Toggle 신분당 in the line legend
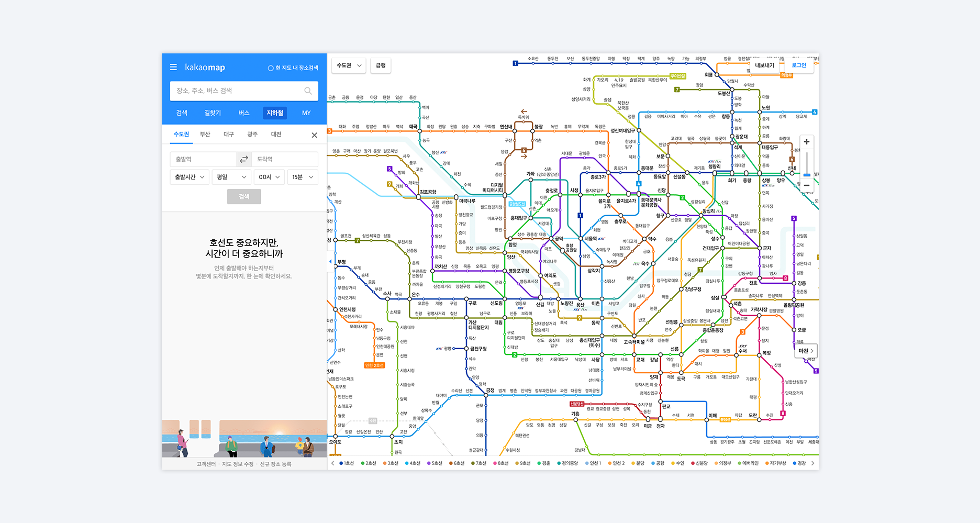Image resolution: width=980 pixels, height=523 pixels. pos(699,463)
